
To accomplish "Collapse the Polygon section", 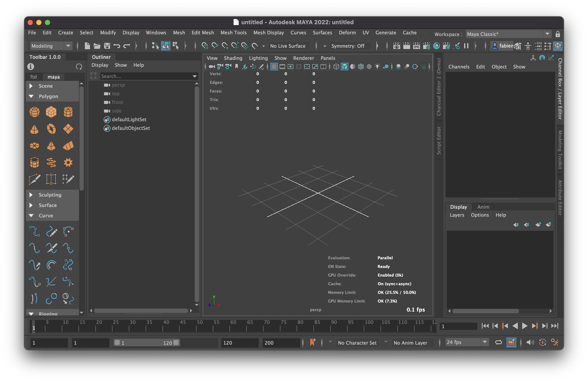I will [x=52, y=96].
